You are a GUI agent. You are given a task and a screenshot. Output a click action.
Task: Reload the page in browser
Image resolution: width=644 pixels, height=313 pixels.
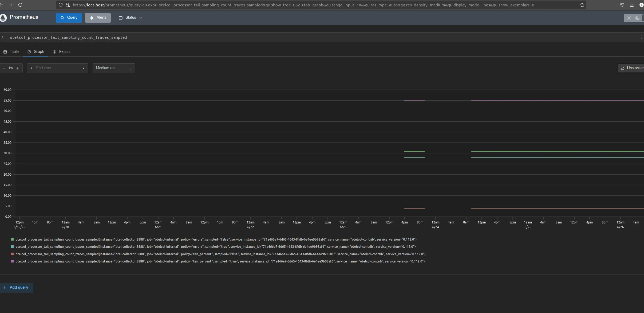point(20,5)
